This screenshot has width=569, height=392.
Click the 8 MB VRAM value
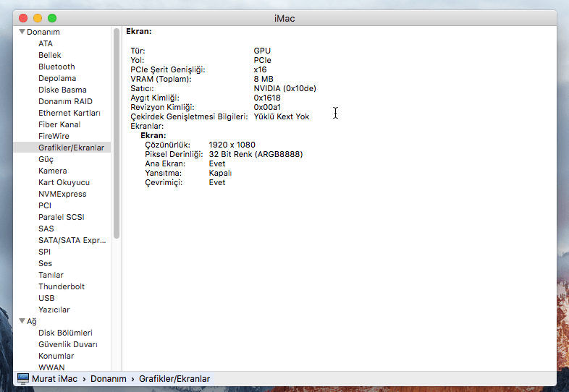click(264, 79)
